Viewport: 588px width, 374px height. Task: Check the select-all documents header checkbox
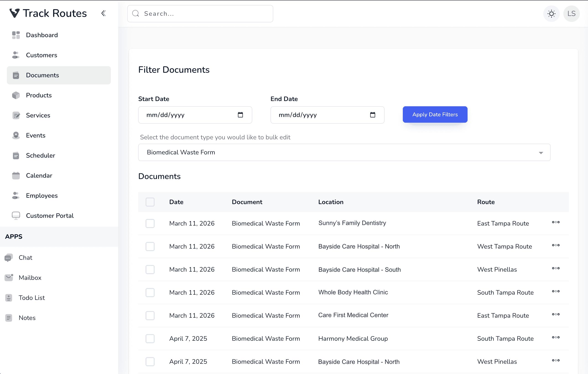coord(150,202)
